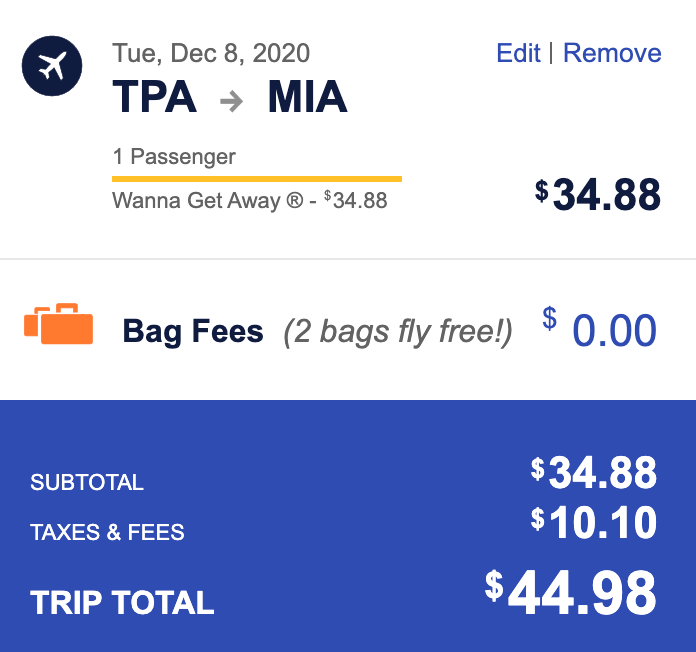Screen dimensions: 696x652
Task: Click the gray arrow between TPA and MIA
Action: click(x=232, y=101)
